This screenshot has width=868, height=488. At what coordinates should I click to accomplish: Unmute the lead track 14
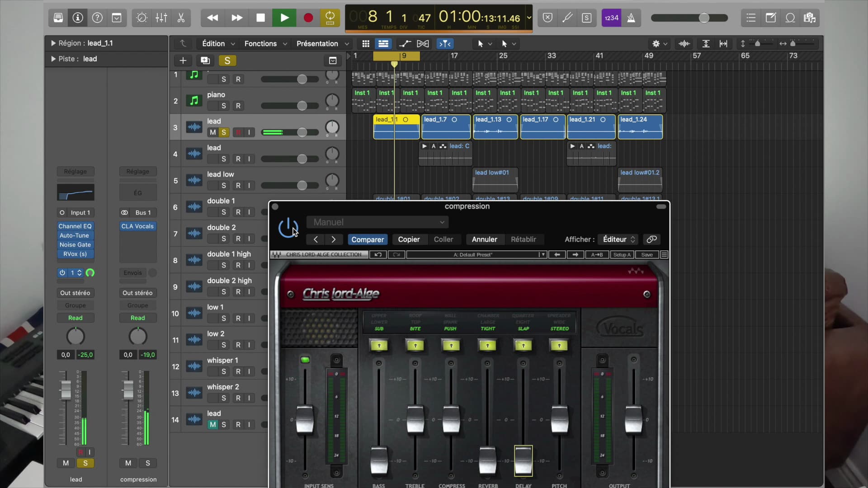point(212,425)
